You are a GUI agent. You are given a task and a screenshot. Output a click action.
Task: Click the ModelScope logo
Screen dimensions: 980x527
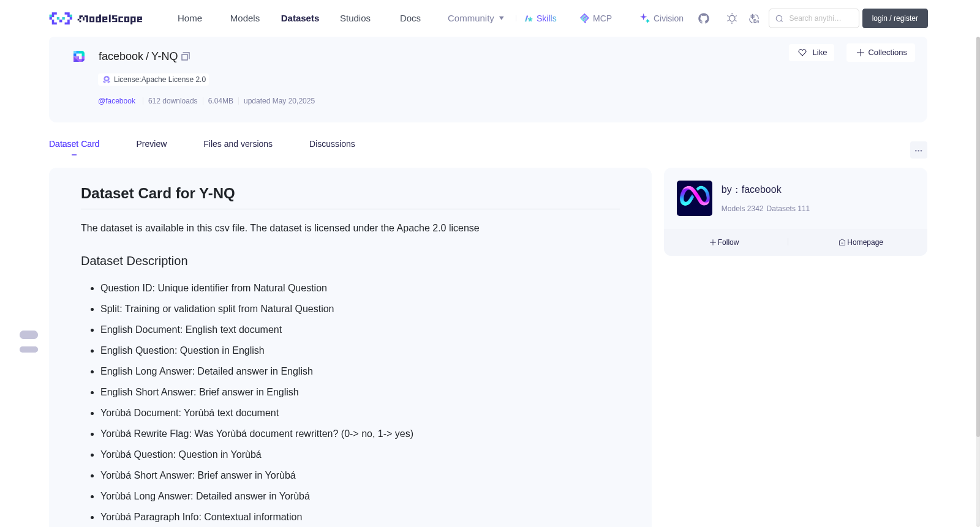(96, 18)
